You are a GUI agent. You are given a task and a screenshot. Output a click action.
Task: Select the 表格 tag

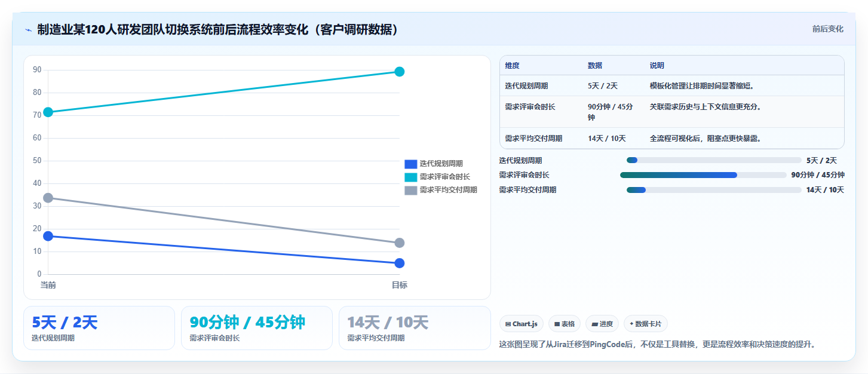(x=565, y=324)
